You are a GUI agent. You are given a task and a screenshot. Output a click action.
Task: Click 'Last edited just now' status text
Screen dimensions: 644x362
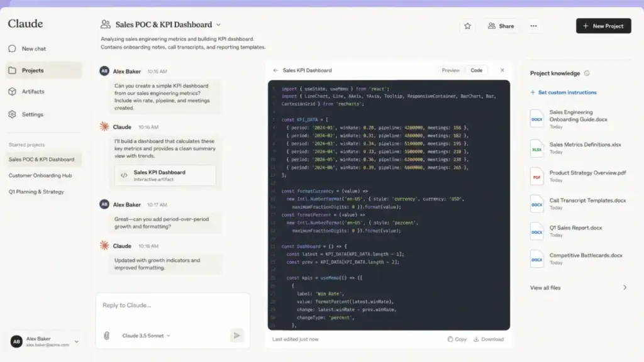(295, 339)
